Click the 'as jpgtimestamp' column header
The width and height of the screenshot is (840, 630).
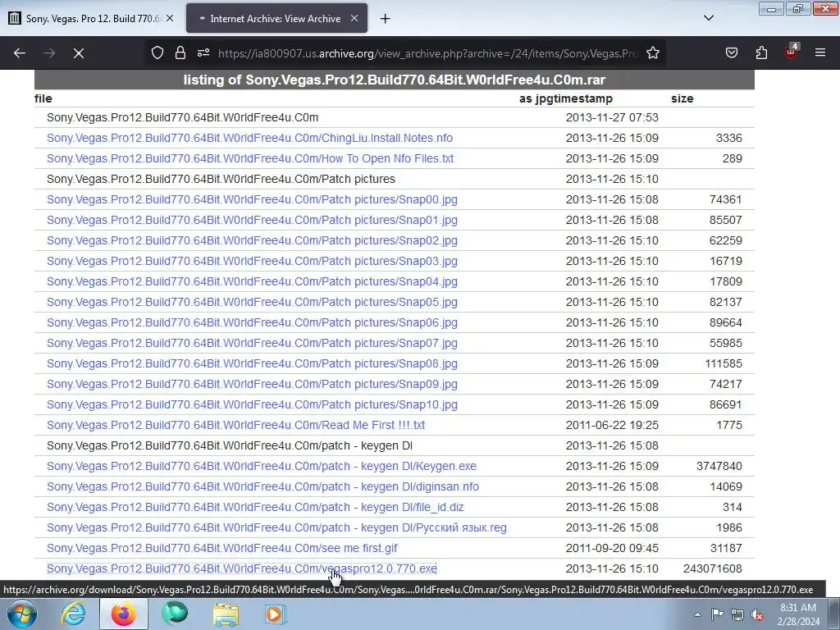click(566, 98)
